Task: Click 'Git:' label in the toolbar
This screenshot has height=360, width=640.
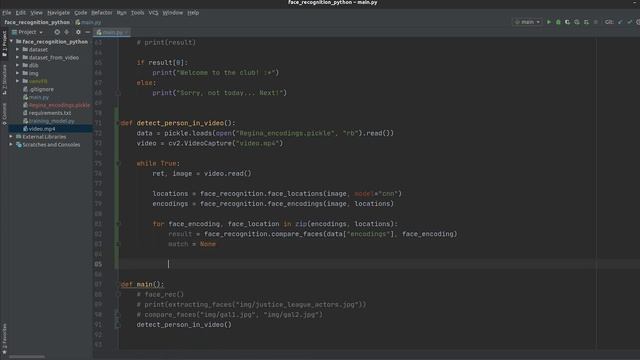Action: pos(609,22)
